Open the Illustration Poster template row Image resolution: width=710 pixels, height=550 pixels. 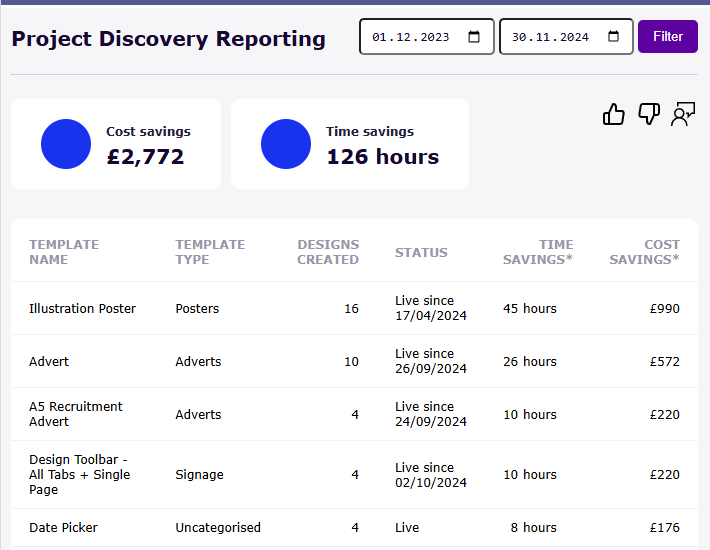pos(83,309)
